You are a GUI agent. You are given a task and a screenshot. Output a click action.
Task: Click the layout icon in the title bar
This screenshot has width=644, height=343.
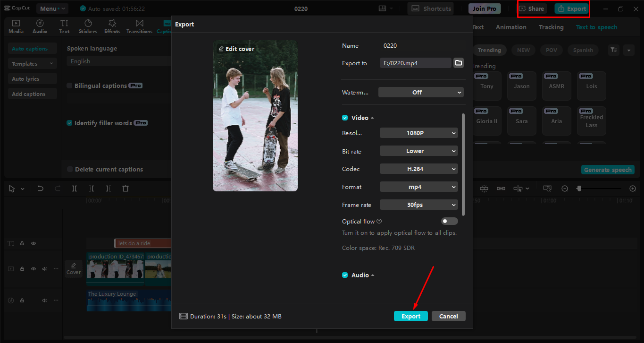[x=382, y=9]
